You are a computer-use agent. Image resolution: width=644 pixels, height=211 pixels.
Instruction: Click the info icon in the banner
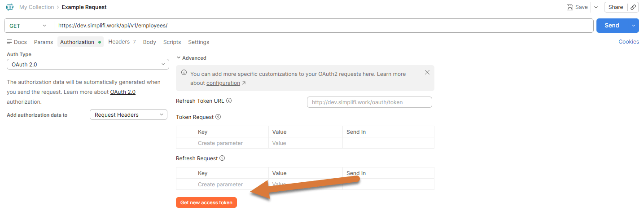point(184,73)
